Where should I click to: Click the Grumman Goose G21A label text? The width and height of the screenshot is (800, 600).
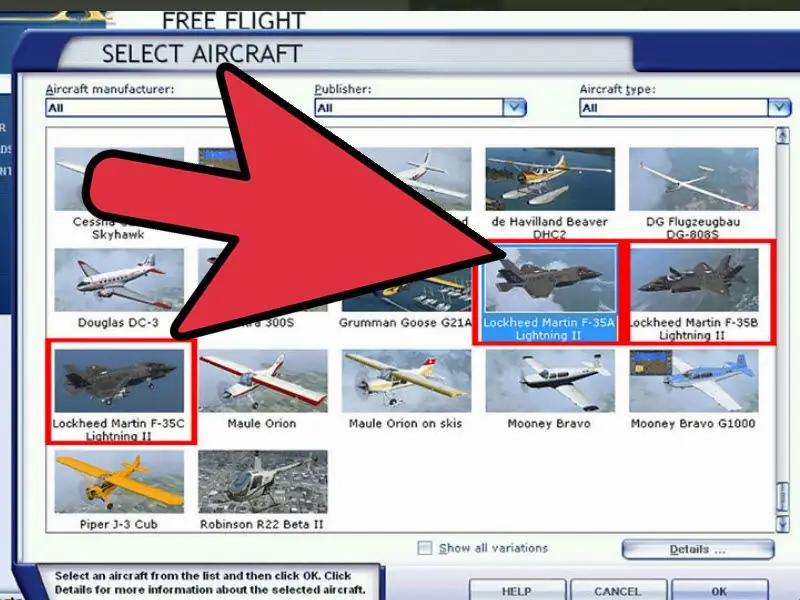pos(406,322)
